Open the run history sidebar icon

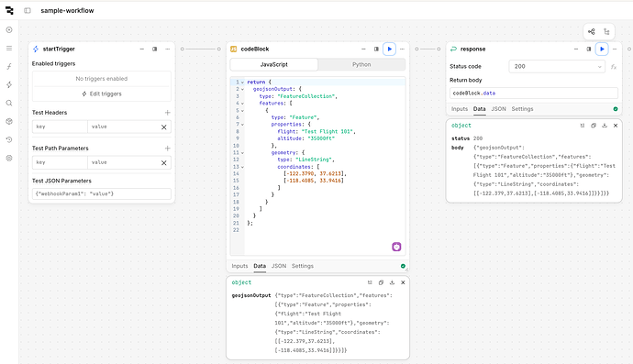tap(9, 139)
